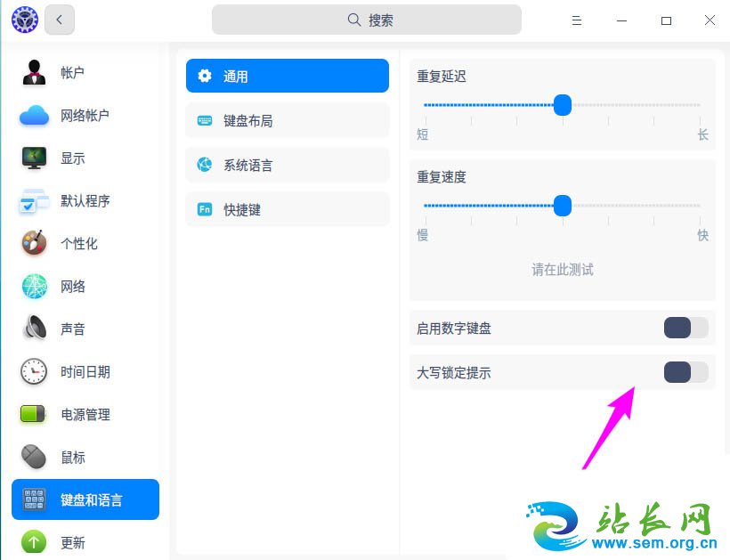Open the 声音 speaker icon
The image size is (730, 560).
pos(34,329)
